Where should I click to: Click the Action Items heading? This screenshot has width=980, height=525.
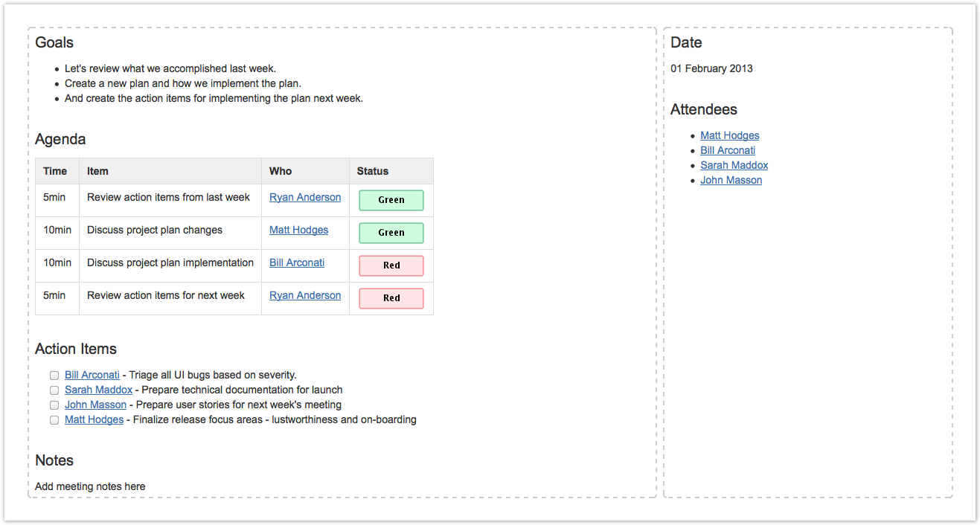(76, 349)
